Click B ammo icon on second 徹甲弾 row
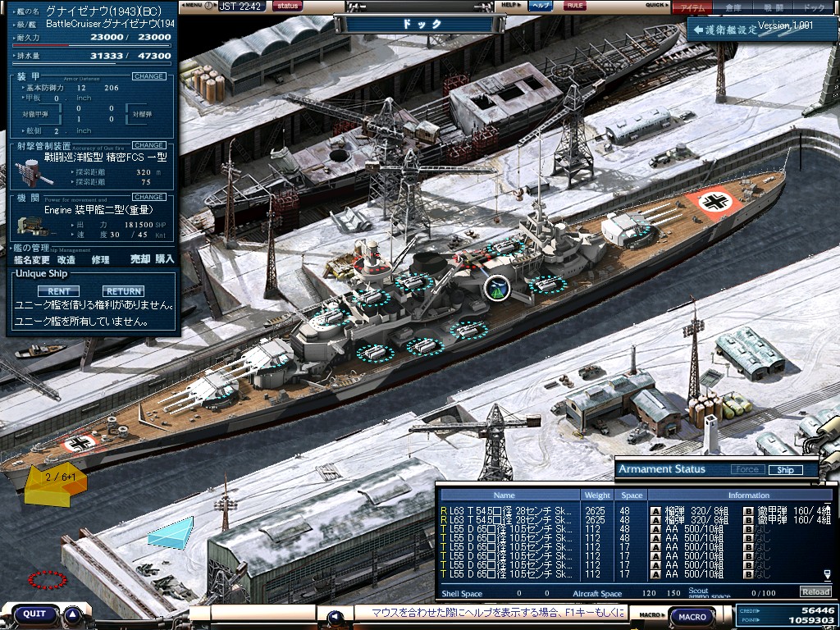Viewport: 840px width, 630px height. pyautogui.click(x=748, y=519)
